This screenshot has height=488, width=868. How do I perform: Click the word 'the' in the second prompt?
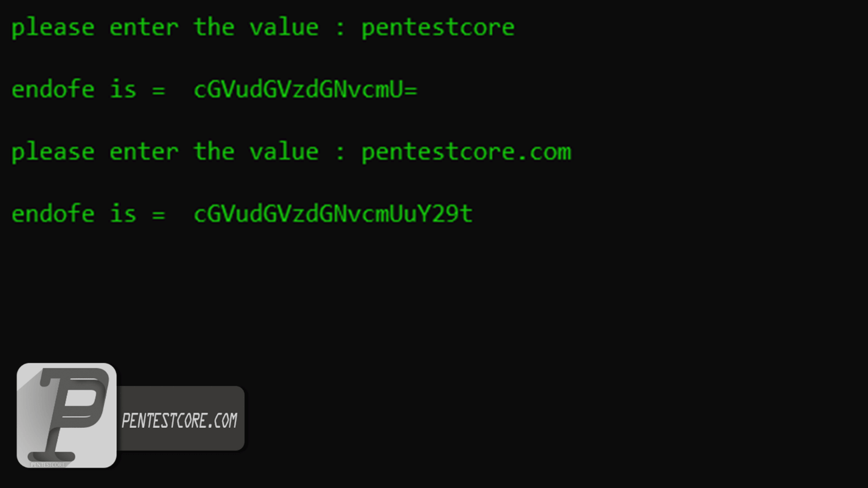(214, 152)
